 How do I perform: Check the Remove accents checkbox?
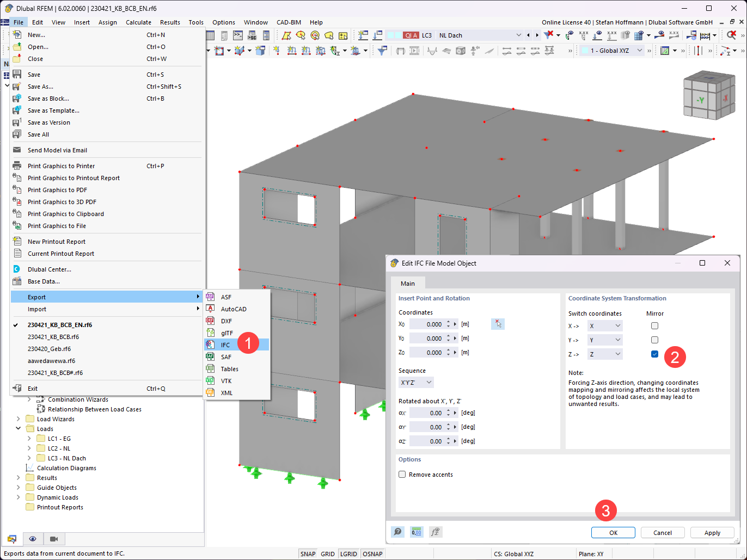[x=402, y=474]
